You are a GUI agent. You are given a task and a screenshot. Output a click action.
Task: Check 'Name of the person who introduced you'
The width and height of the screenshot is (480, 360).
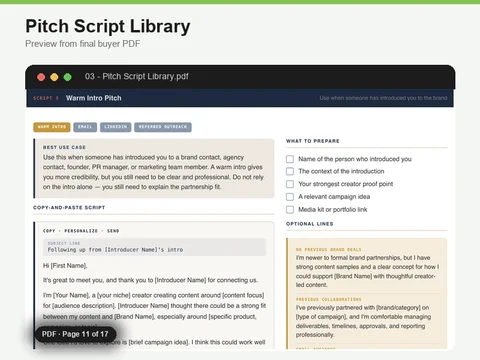[x=290, y=159]
